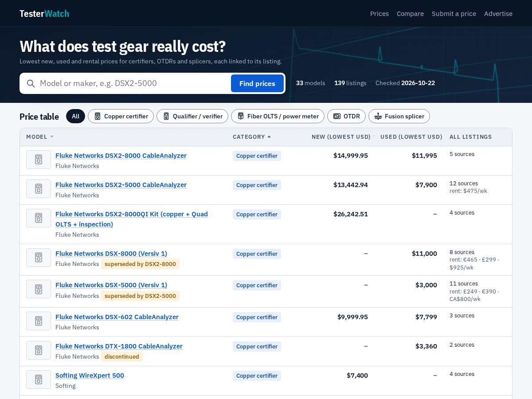
Task: Click the TesterWatch logo
Action: (x=44, y=14)
